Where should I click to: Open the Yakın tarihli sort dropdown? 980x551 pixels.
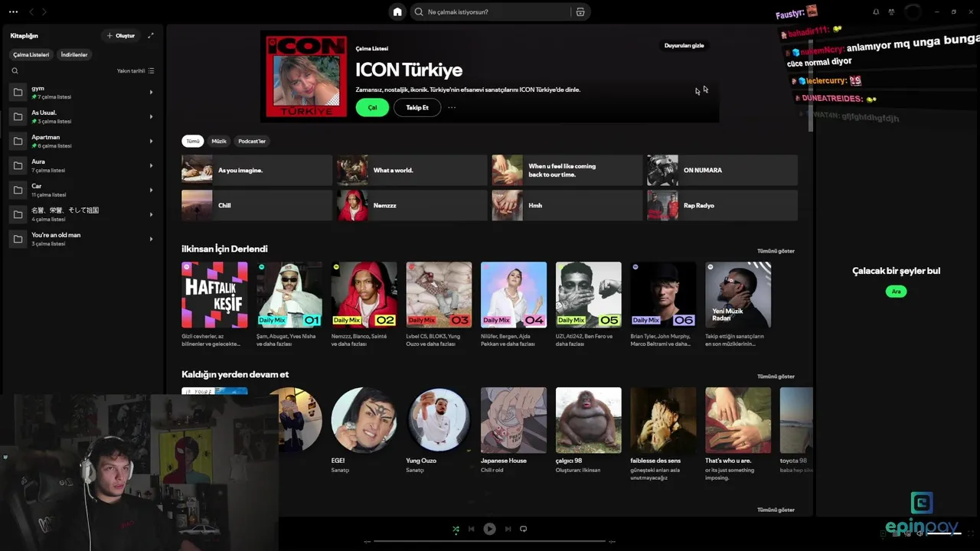click(x=136, y=70)
